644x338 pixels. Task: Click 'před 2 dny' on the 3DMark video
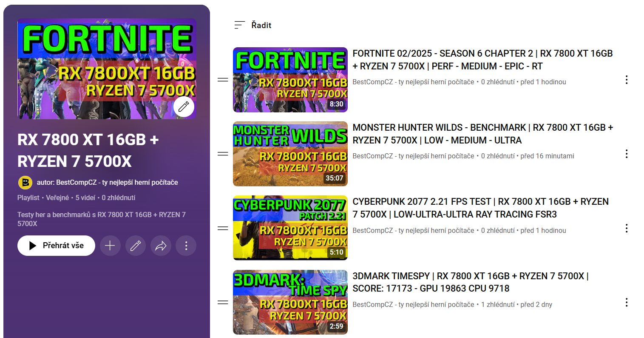pyautogui.click(x=536, y=304)
